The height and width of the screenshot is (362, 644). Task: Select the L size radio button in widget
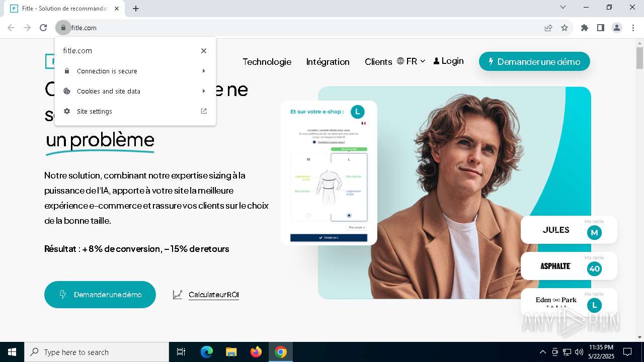click(349, 215)
